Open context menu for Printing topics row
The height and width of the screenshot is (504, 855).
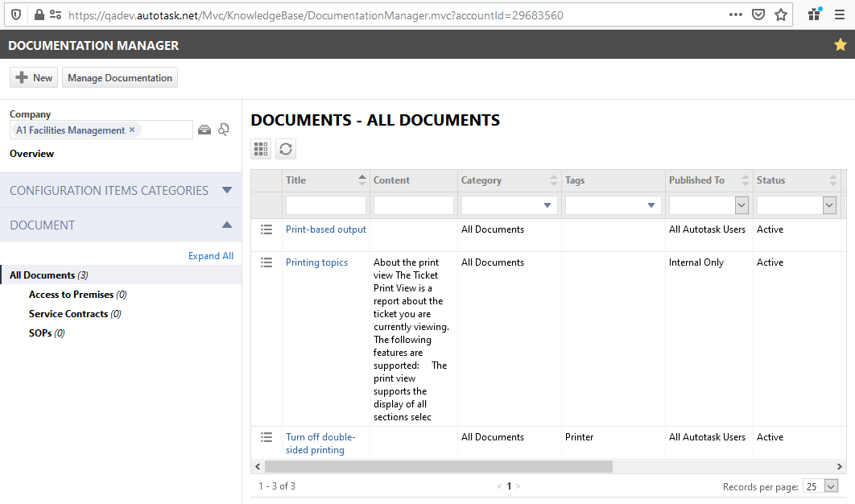[266, 263]
